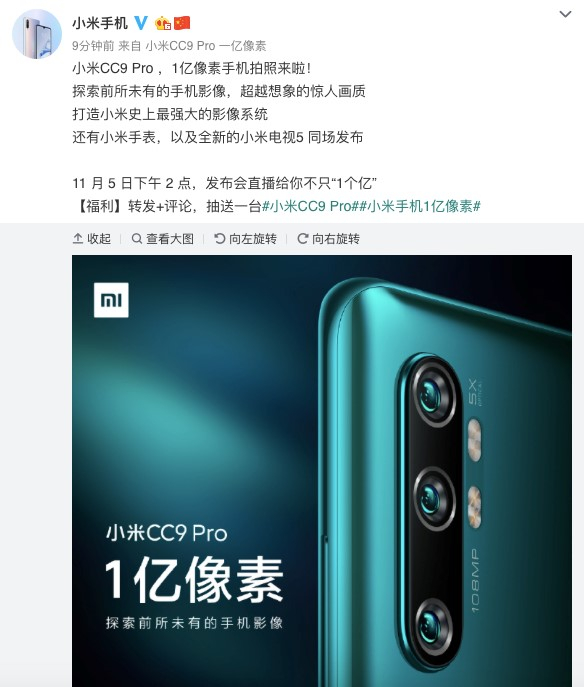Collapse the image using 收起
Viewport: 584px width, 687px height.
click(92, 238)
